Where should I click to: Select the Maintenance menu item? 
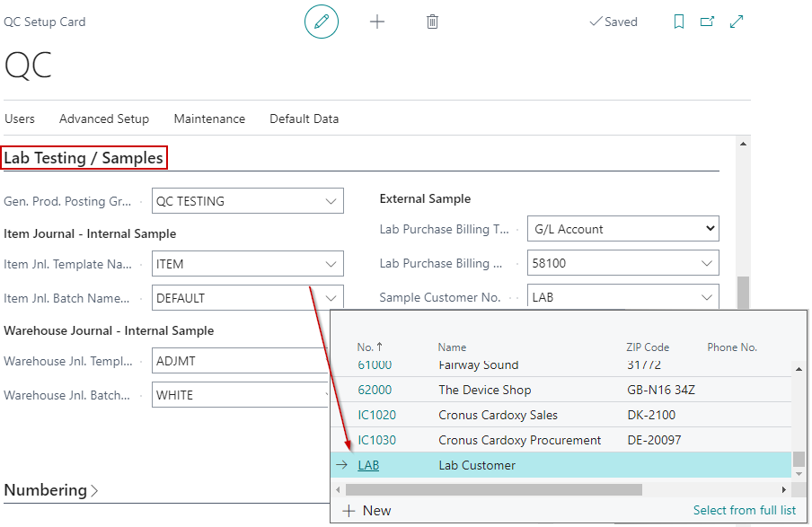(x=209, y=119)
